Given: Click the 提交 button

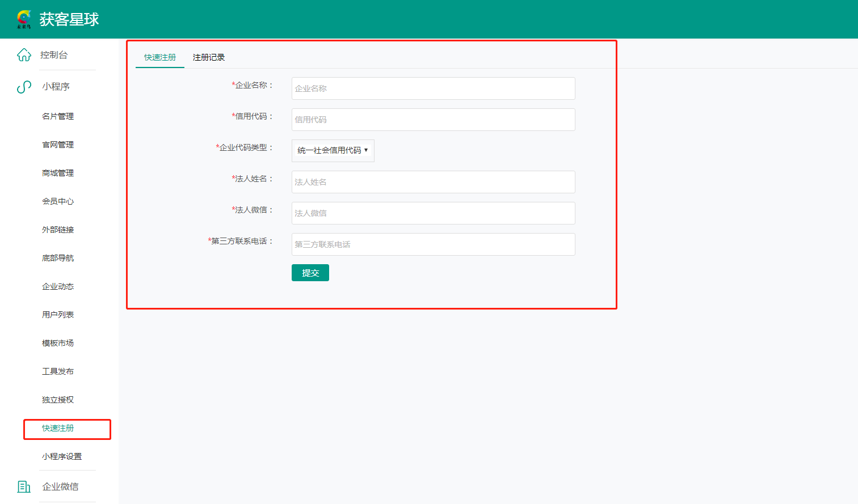Looking at the screenshot, I should coord(310,273).
